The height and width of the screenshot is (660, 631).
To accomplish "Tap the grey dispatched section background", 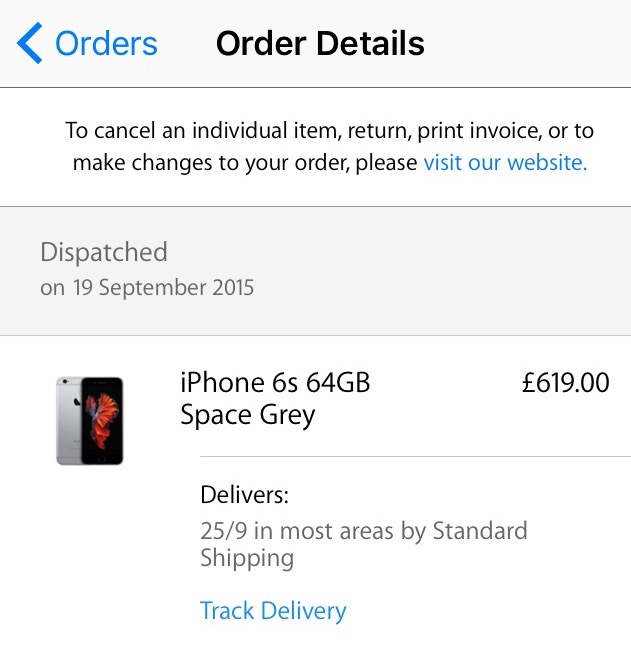I will (315, 271).
